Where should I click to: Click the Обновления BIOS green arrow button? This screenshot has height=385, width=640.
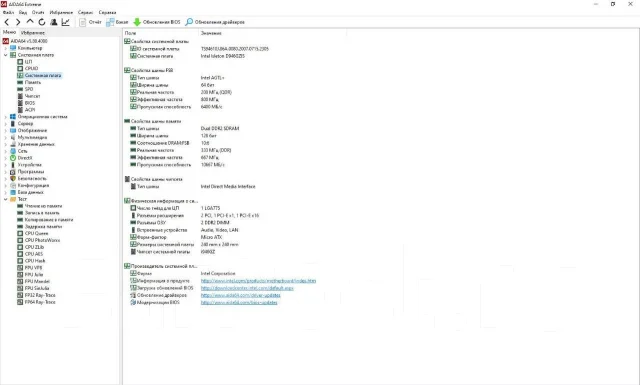tap(157, 22)
